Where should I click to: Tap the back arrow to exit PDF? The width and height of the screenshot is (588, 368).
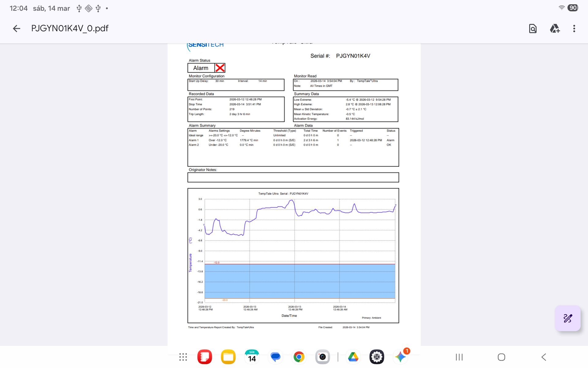click(17, 29)
